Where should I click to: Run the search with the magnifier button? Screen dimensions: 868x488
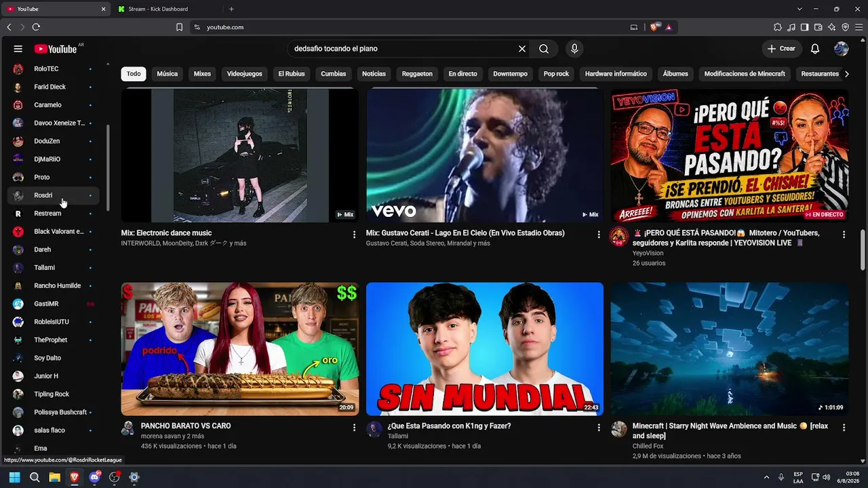click(x=544, y=49)
